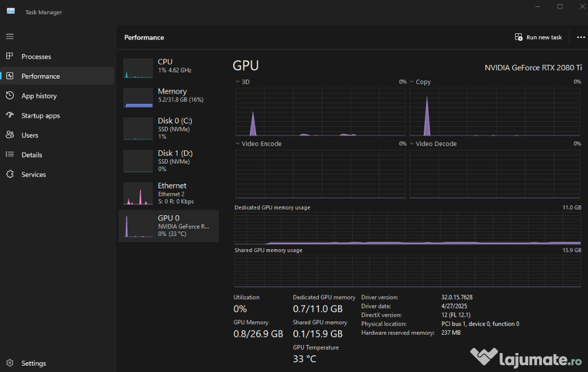Click the 11.0 GB dedicated memory scale label
Viewport: 588px width, 372px height.
coord(571,207)
